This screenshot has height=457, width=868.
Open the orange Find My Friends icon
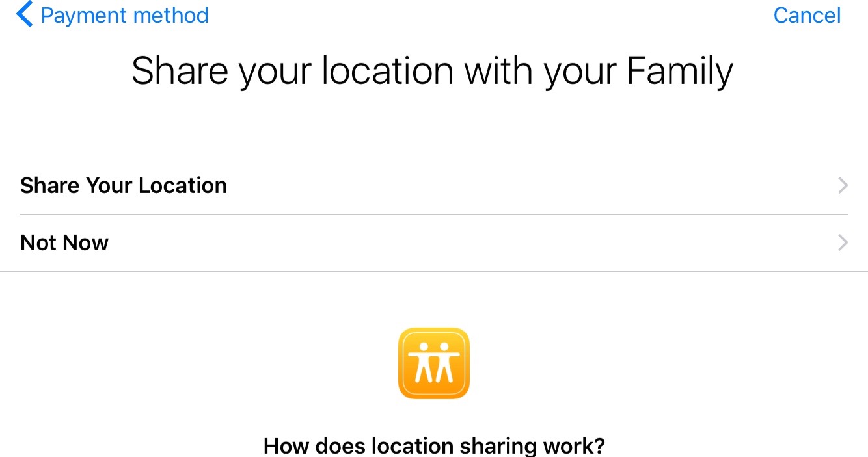coord(433,363)
